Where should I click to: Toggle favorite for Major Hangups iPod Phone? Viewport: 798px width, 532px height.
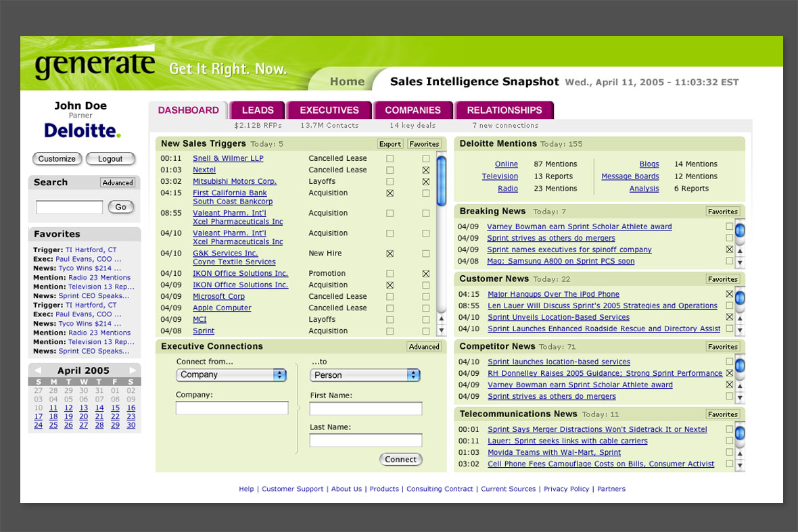(729, 294)
